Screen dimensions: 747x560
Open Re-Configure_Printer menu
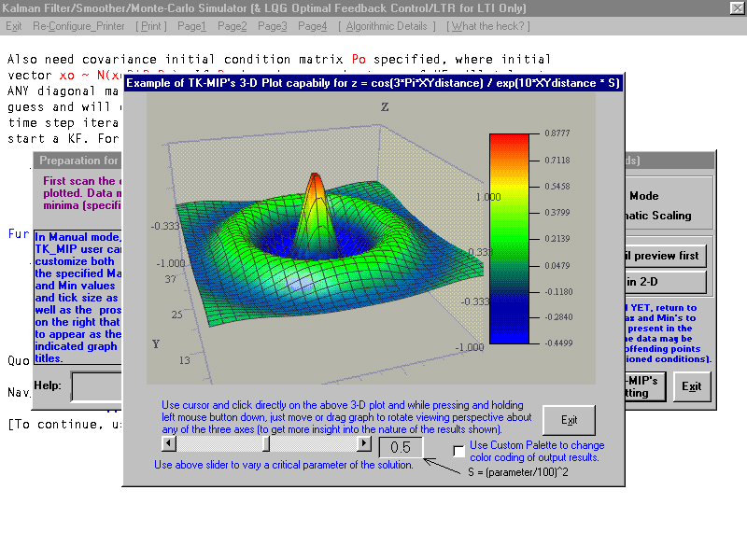pyautogui.click(x=78, y=26)
